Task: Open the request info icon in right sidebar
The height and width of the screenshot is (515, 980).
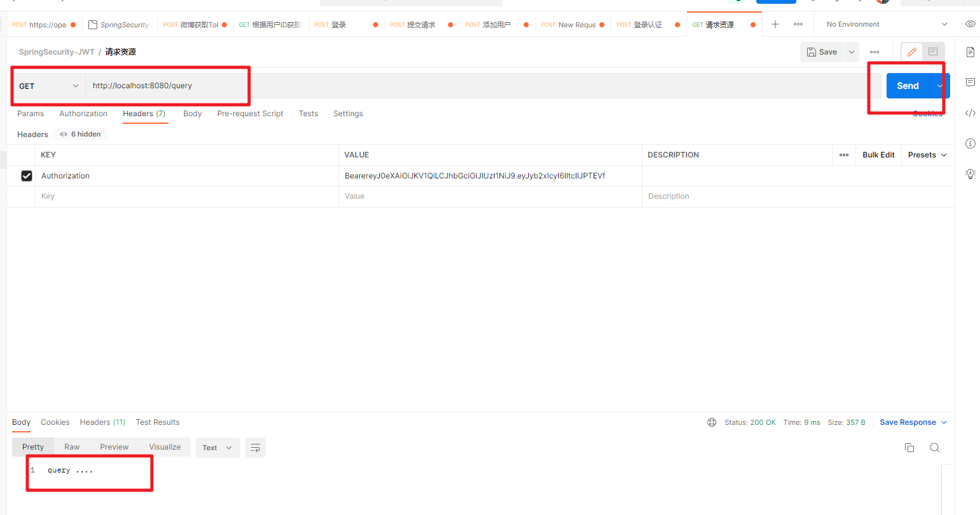Action: (970, 144)
